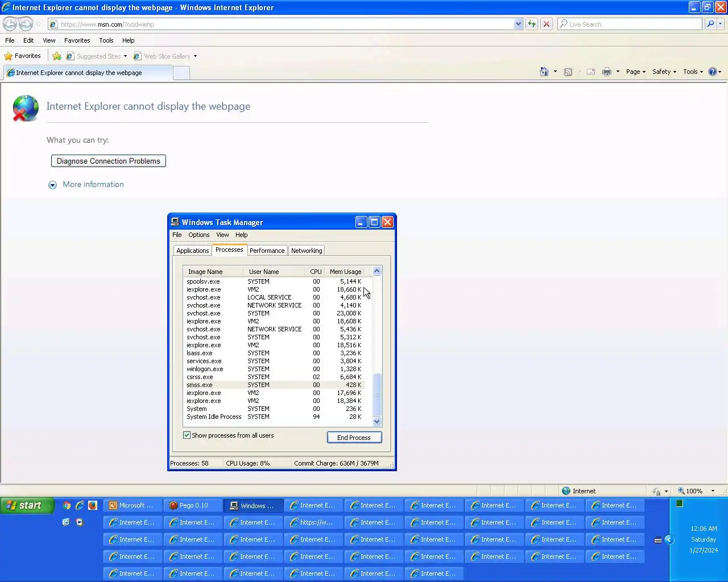Open Task Manager Options menu

point(198,235)
